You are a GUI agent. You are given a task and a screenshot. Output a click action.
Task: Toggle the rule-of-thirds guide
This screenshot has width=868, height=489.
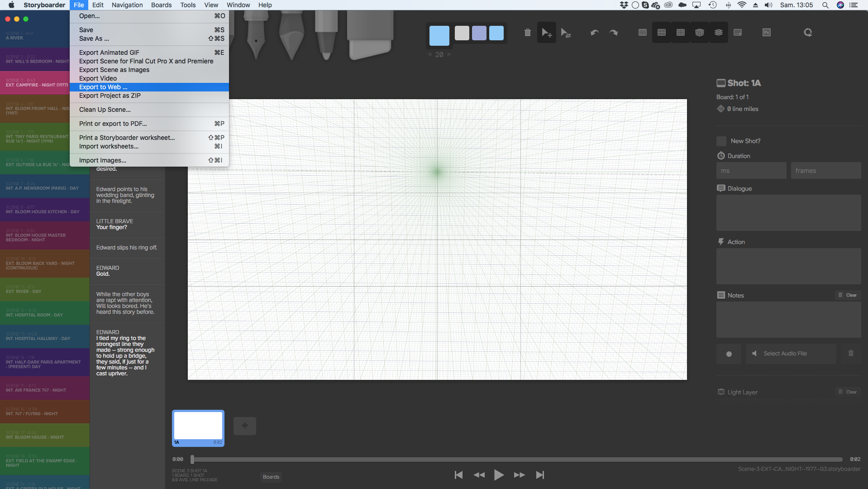(681, 33)
